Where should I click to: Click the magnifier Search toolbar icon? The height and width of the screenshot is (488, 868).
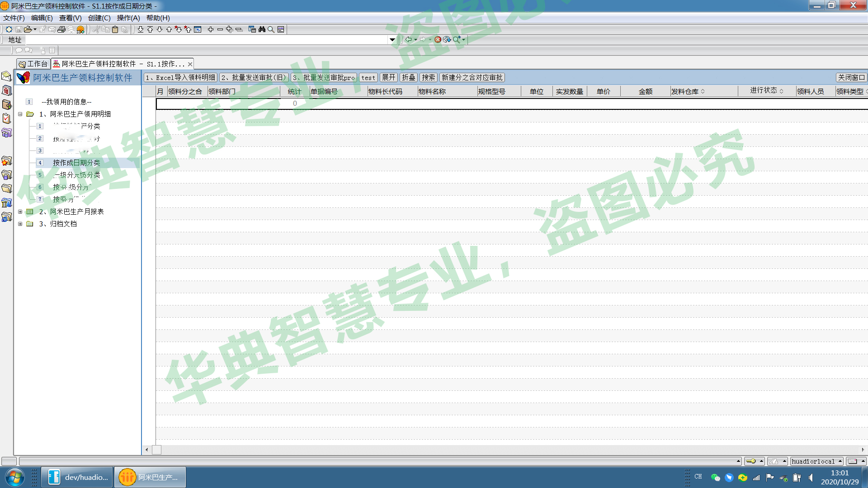(x=271, y=29)
